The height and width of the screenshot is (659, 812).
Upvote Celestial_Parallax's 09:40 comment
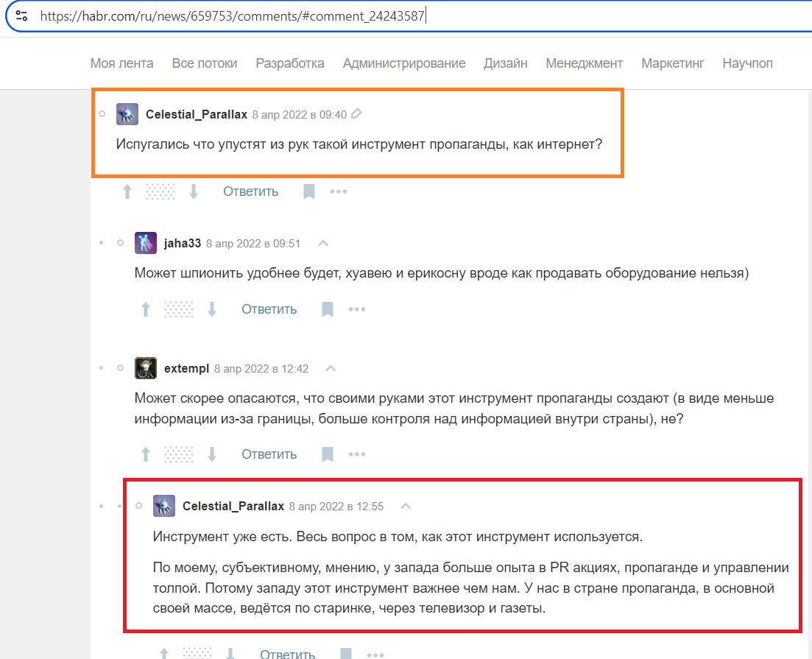coord(127,191)
